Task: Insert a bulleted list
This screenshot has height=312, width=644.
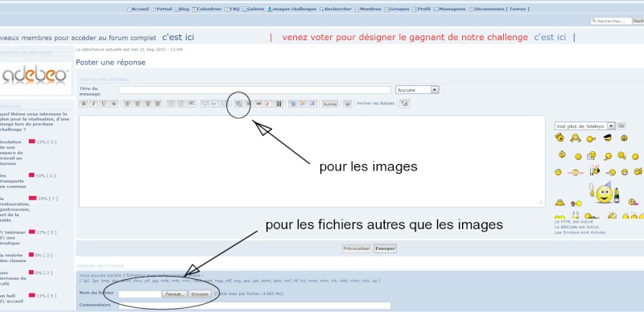Action: click(171, 104)
